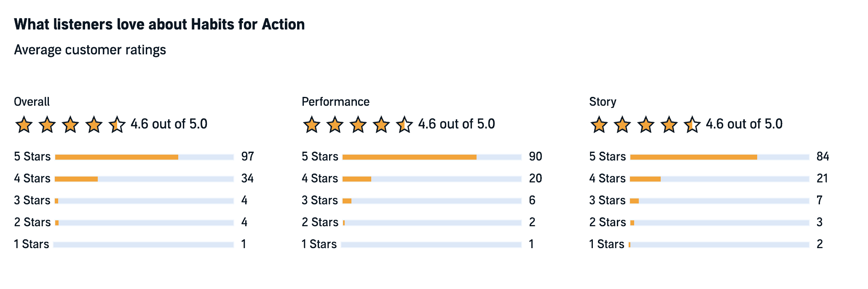Click the first star under Story
Image resolution: width=868 pixels, height=289 pixels.
pos(599,125)
